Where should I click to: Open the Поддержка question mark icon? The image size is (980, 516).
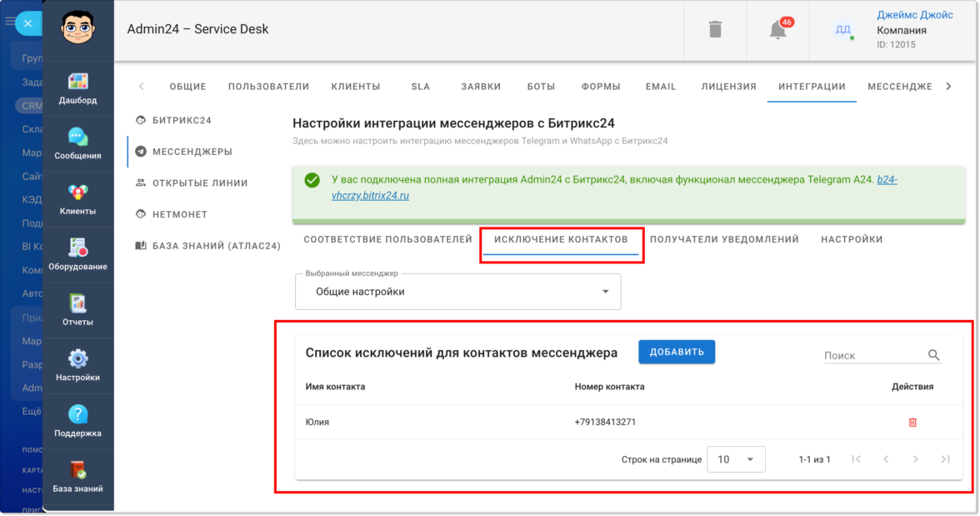click(x=78, y=414)
